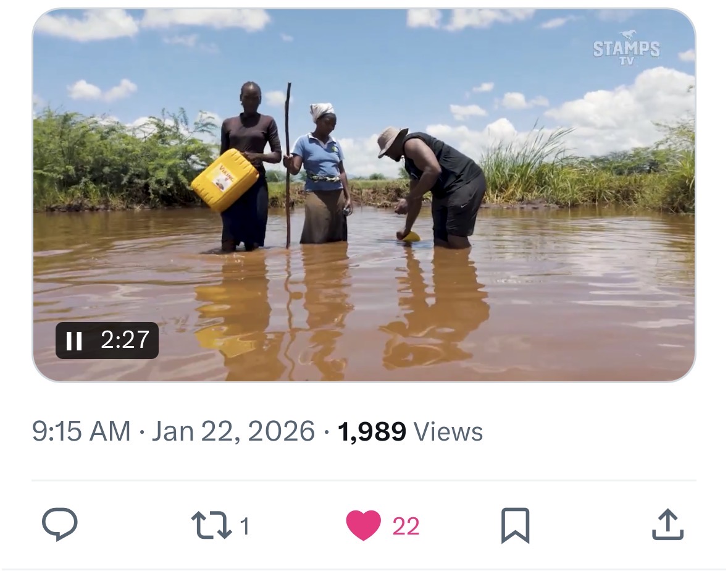Click the word Views beside the count
728x571 pixels.
pyautogui.click(x=448, y=431)
